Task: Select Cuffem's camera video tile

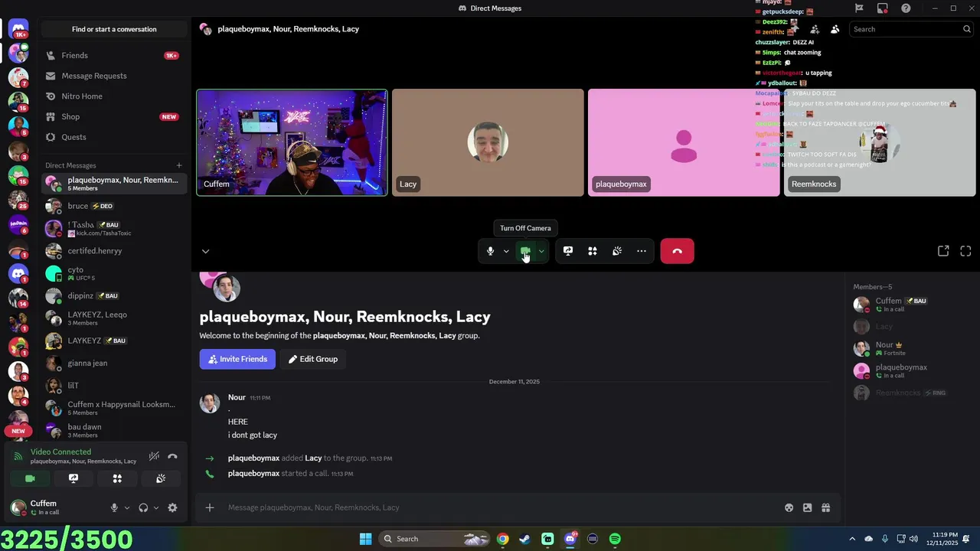Action: [292, 143]
